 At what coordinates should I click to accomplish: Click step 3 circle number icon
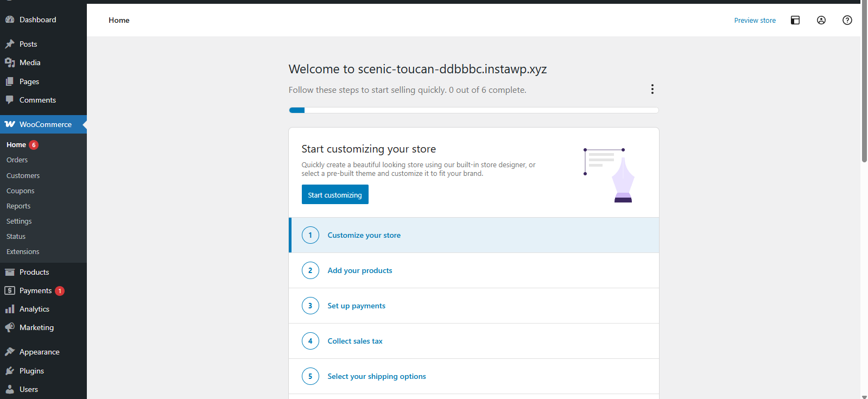point(311,306)
